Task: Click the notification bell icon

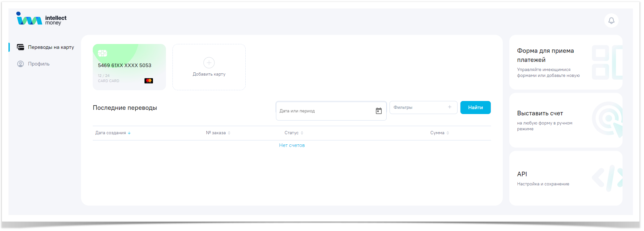Action: (611, 21)
